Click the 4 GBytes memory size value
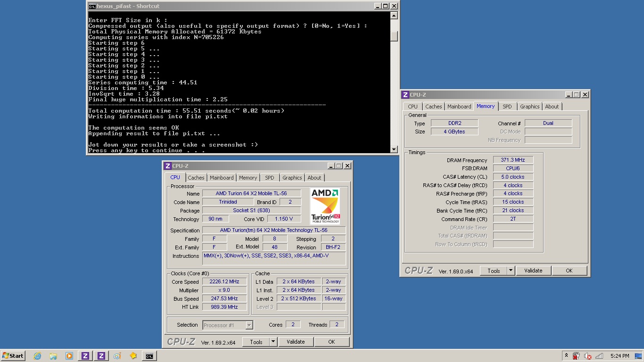 click(454, 132)
